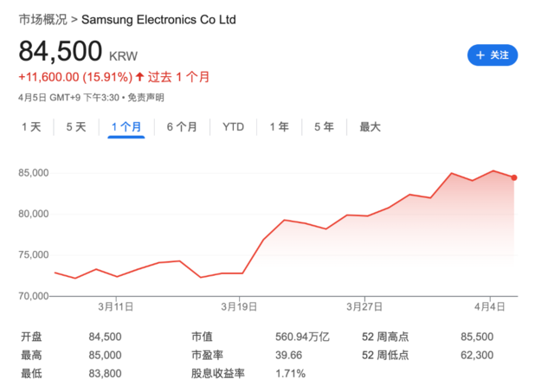Switch to the 最大 range tab
This screenshot has width=554, height=392.
(370, 127)
